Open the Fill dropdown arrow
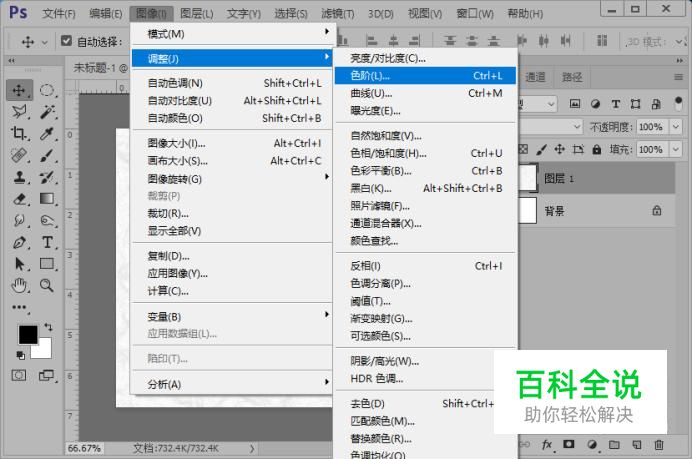Viewport: 692px width, 459px height. [x=676, y=149]
